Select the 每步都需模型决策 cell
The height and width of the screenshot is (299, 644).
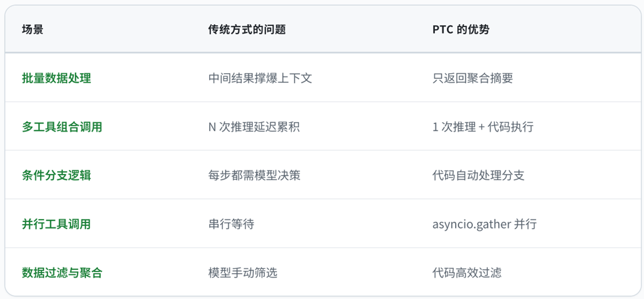point(254,175)
